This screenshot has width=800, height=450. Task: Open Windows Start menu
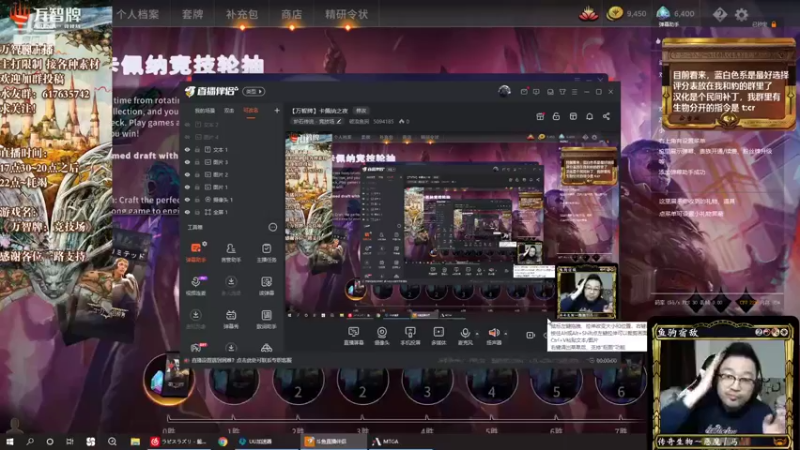(9, 441)
